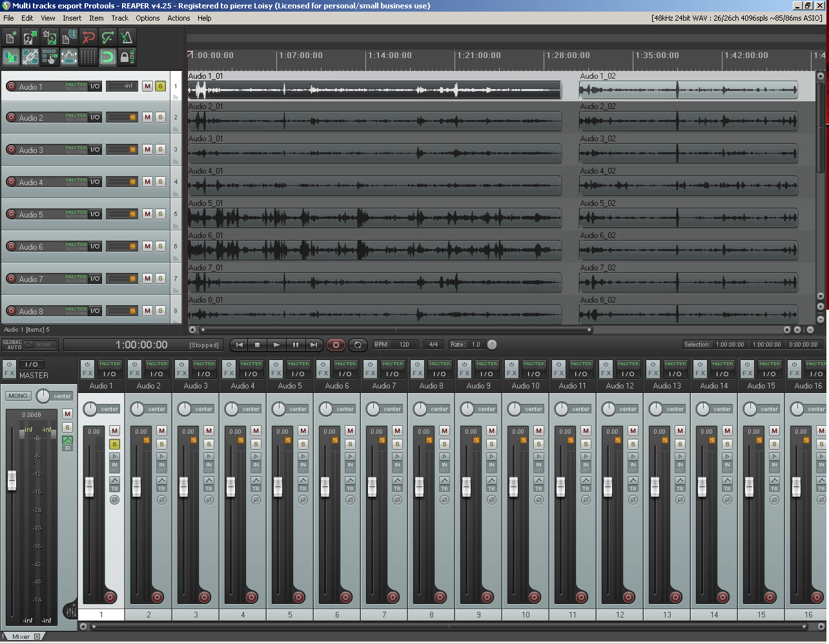This screenshot has height=644, width=829.
Task: Open the 4/4 time signature selector
Action: 433,345
